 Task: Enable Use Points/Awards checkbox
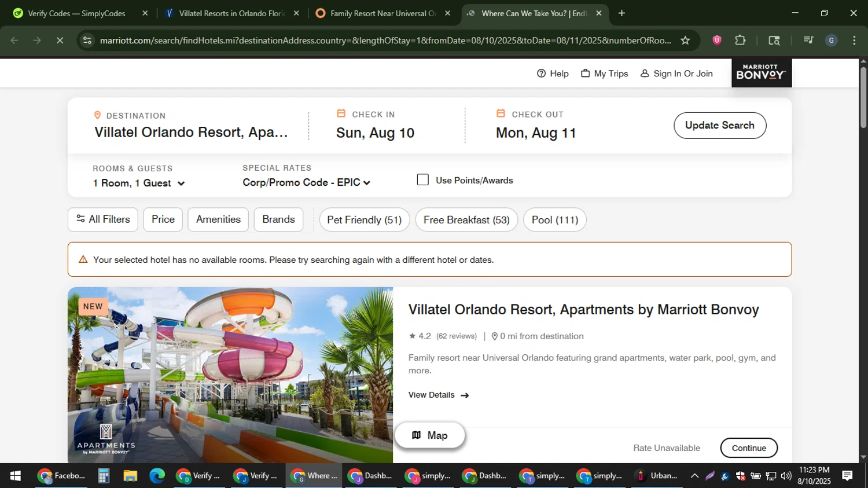coord(423,179)
